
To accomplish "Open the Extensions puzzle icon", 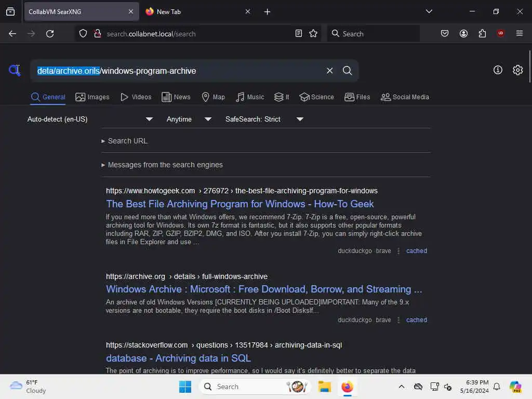I will (482, 33).
